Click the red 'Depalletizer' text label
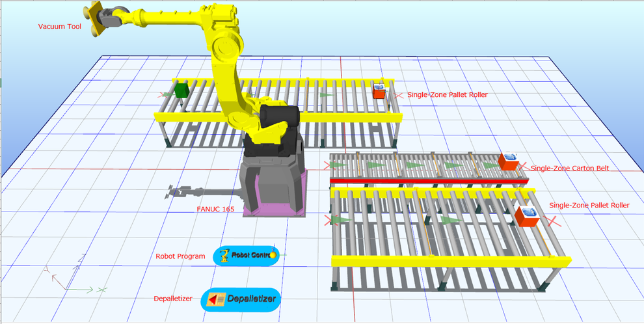This screenshot has height=324, width=644. (x=173, y=299)
